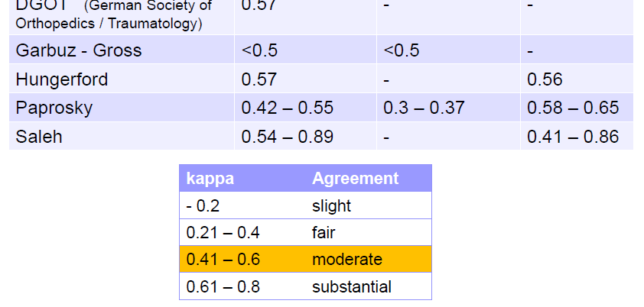
Task: Select the Saleh value 0.54 – 0.89
Action: (x=288, y=137)
